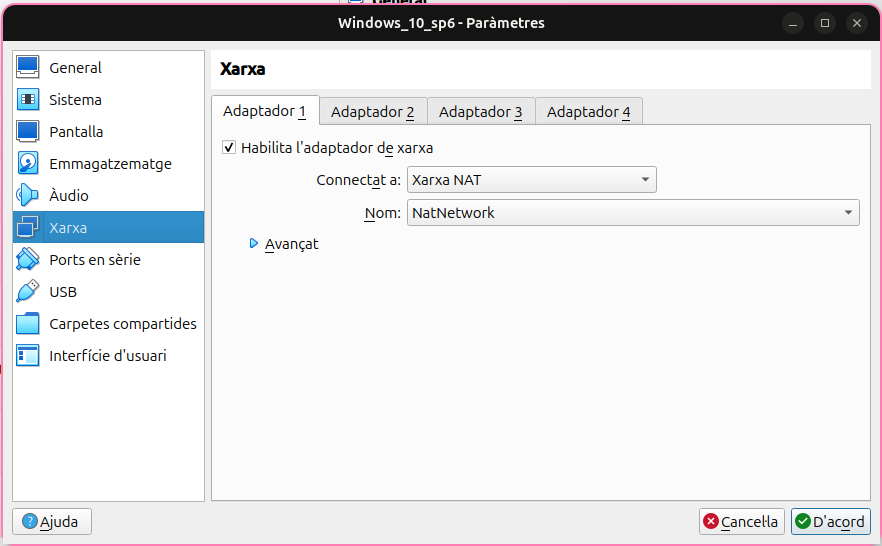
Task: Switch to the Adaptador 3 tab
Action: tap(480, 112)
